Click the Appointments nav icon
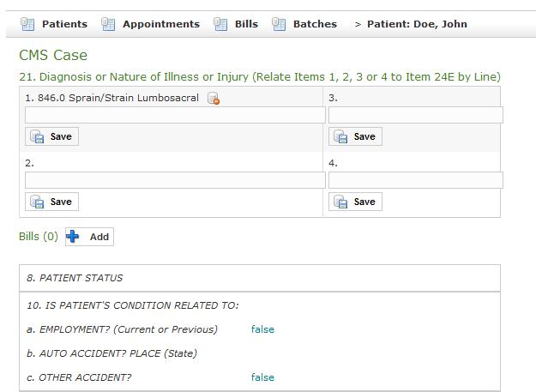 108,24
